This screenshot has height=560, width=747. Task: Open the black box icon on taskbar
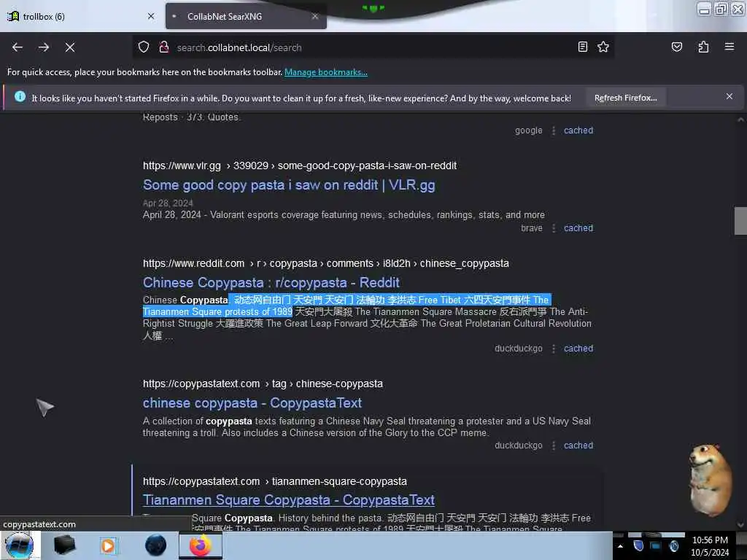64,545
